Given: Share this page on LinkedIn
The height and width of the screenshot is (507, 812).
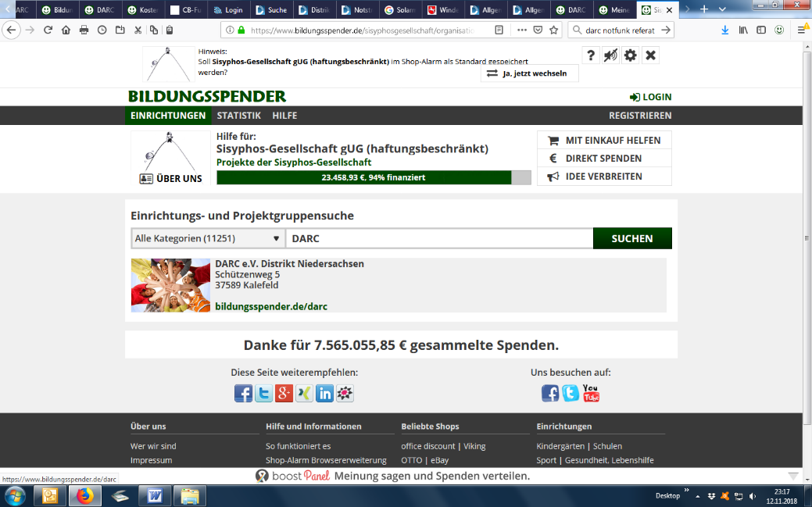Looking at the screenshot, I should [324, 394].
